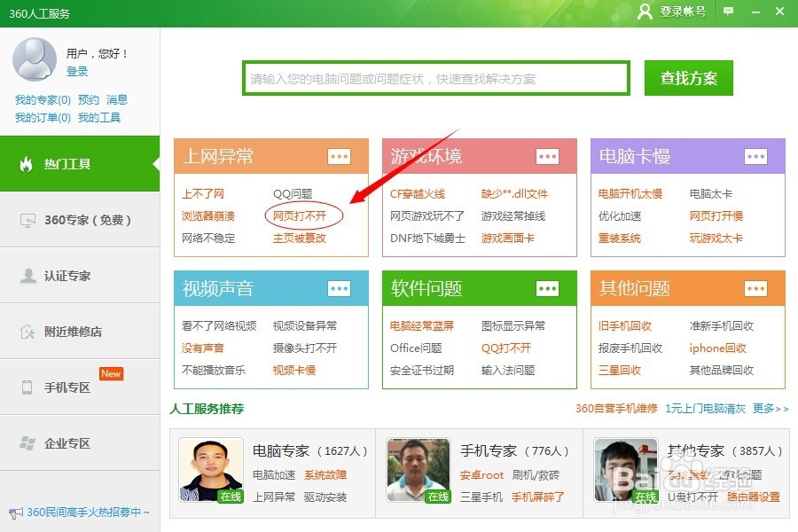Select the 上不了网 issue link

pos(203,194)
